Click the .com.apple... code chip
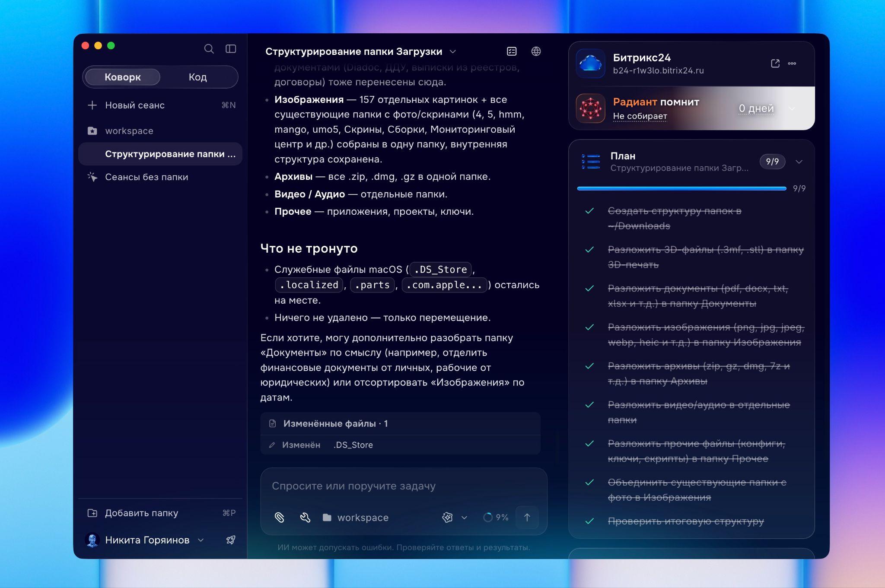Image resolution: width=885 pixels, height=588 pixels. click(x=444, y=285)
